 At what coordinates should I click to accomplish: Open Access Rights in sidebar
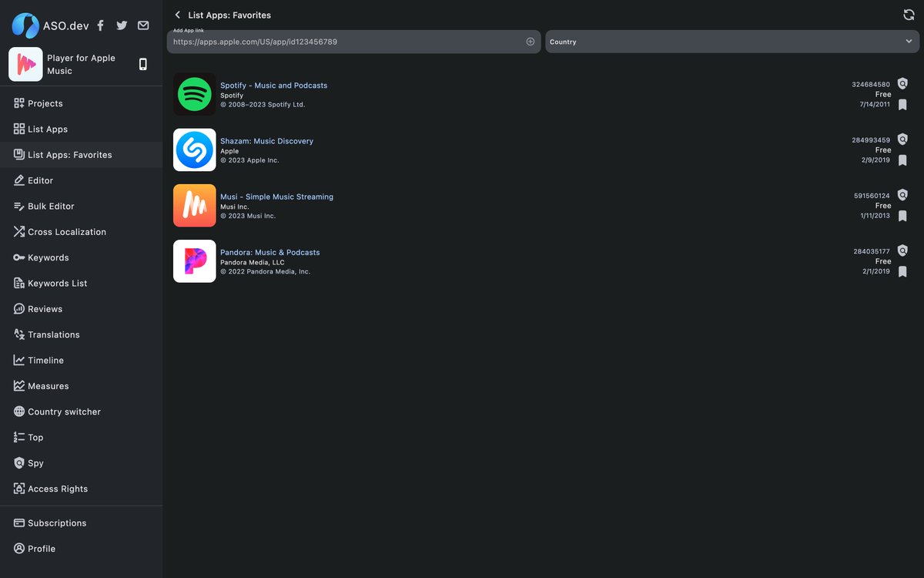pyautogui.click(x=82, y=489)
